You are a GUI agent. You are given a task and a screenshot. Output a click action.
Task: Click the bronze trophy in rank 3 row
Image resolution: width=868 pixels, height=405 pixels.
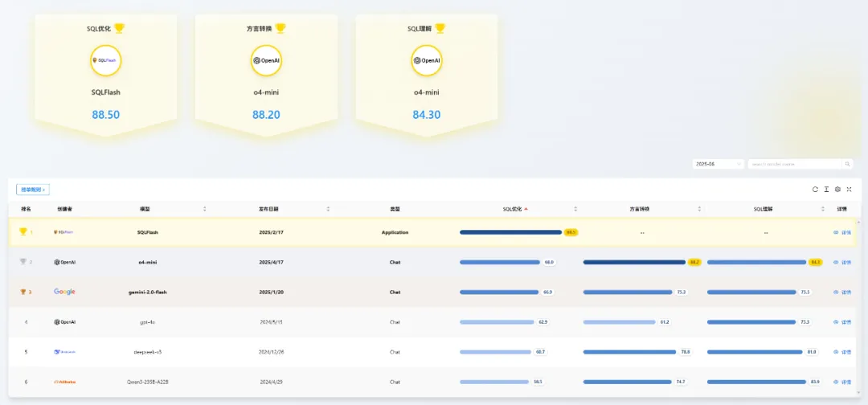click(23, 292)
